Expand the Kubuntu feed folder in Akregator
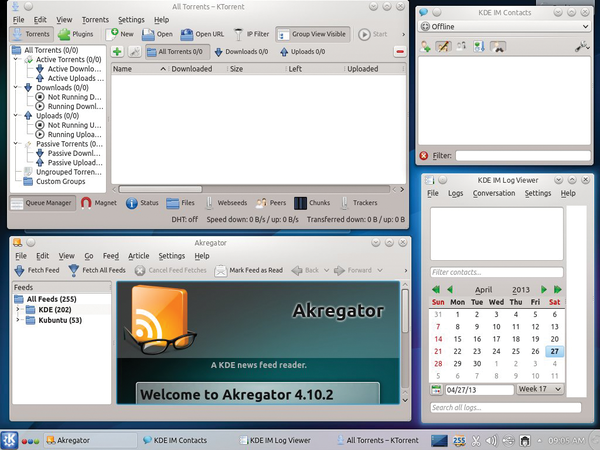600x450 pixels. 18,320
